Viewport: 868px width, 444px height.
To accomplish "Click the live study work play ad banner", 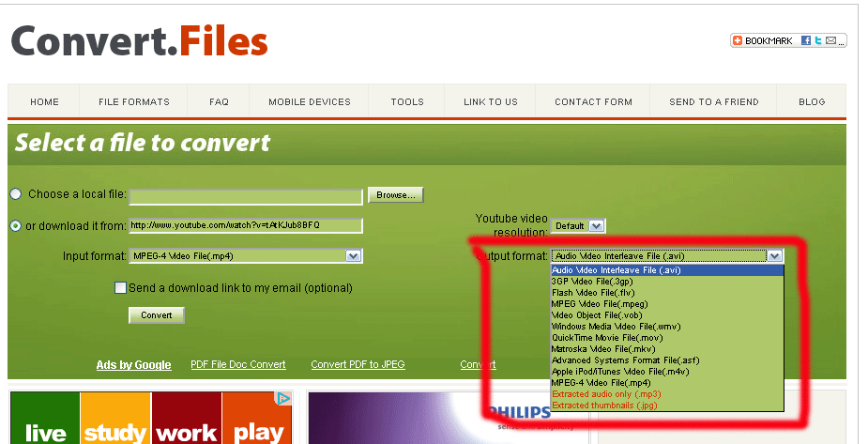I will tap(151, 418).
